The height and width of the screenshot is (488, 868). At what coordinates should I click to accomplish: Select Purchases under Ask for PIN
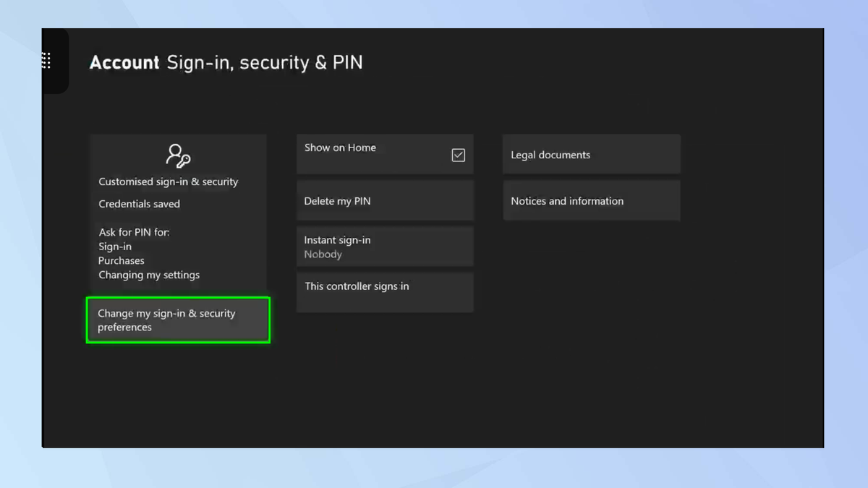point(121,260)
